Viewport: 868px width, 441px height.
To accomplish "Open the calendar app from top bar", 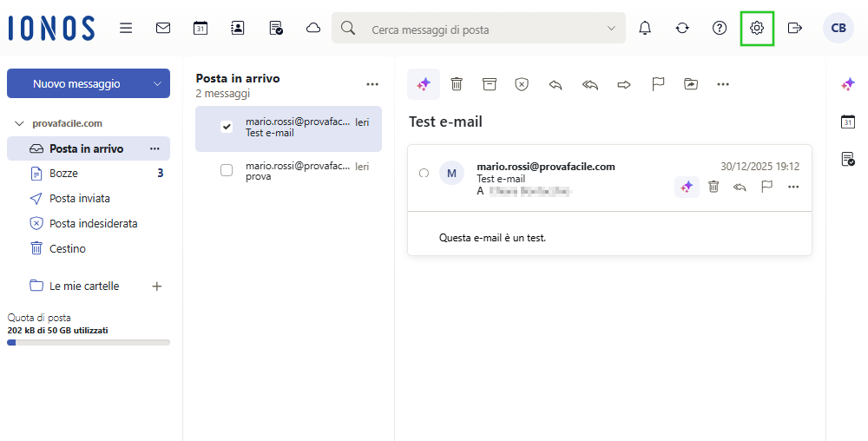I will point(201,28).
